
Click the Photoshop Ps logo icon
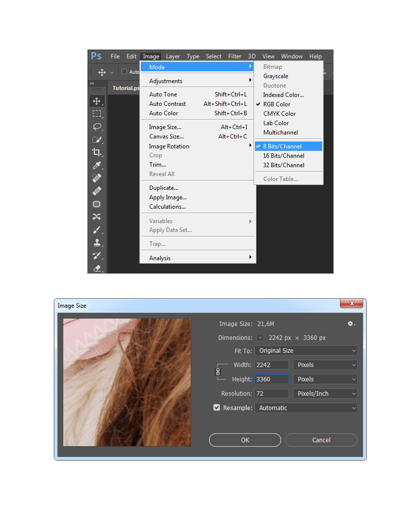pos(96,56)
